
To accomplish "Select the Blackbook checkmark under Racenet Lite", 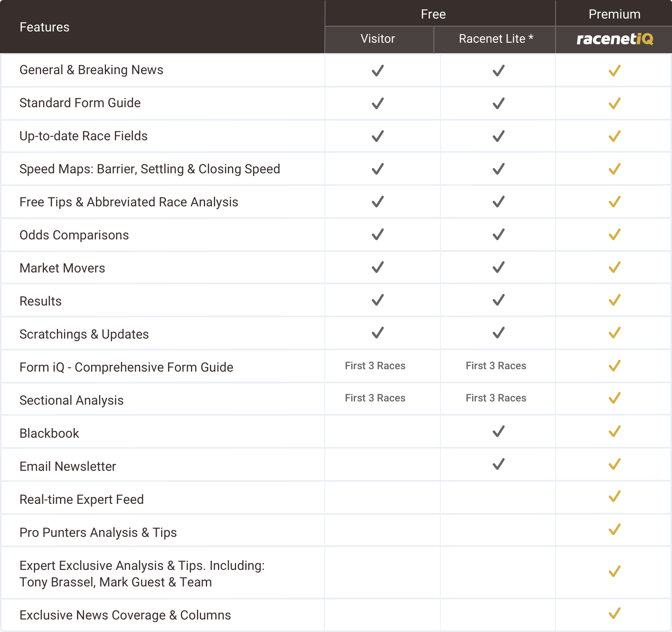I will [497, 431].
